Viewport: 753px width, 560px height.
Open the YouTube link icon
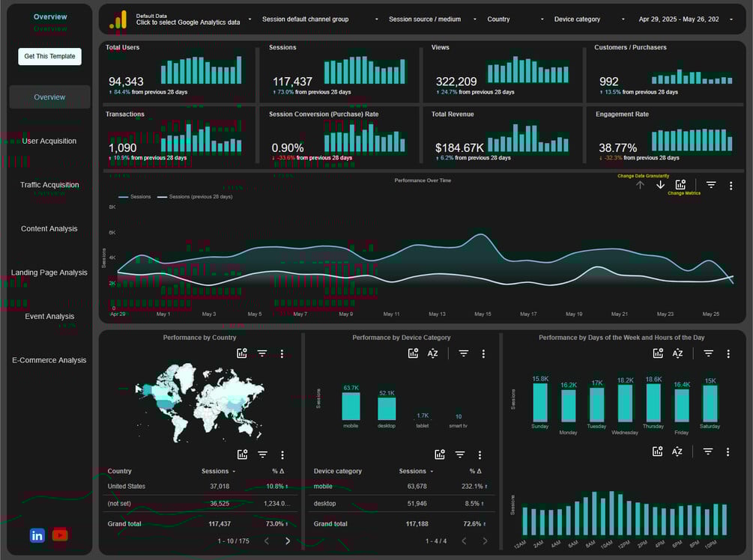tap(60, 535)
